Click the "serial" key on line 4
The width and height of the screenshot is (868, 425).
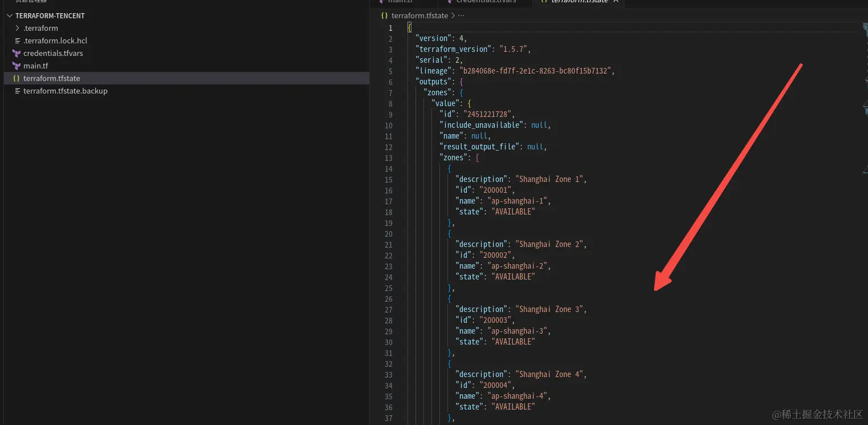(x=431, y=60)
